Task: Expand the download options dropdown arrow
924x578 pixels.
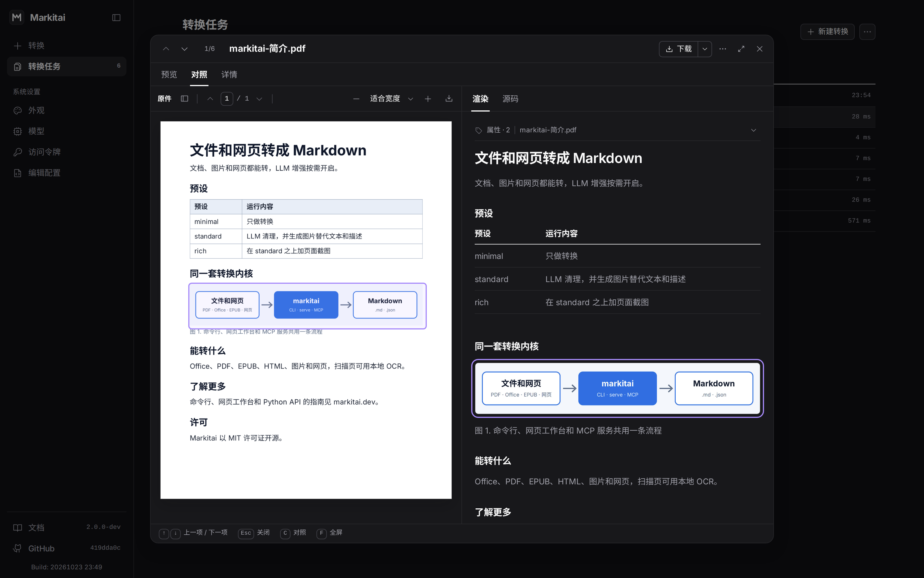Action: click(705, 49)
